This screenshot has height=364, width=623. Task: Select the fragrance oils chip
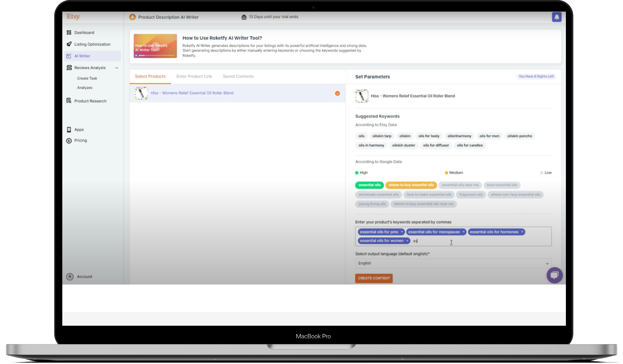click(x=471, y=195)
